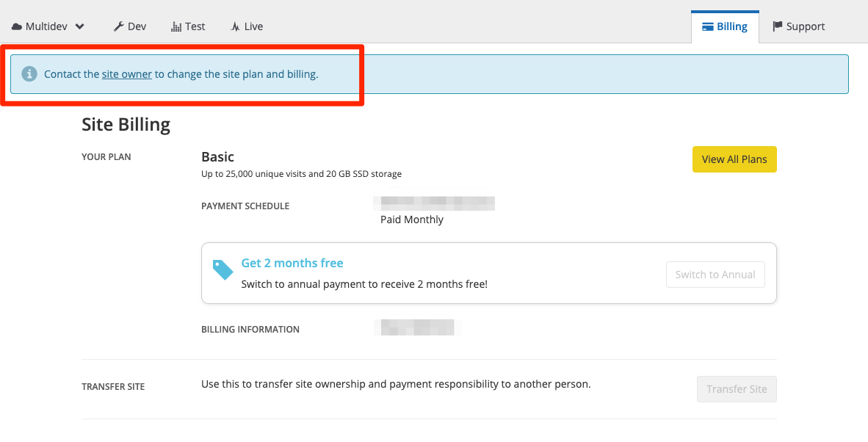Click the flag icon on the Support tab
Screen dimensions: 868x442
click(x=776, y=26)
